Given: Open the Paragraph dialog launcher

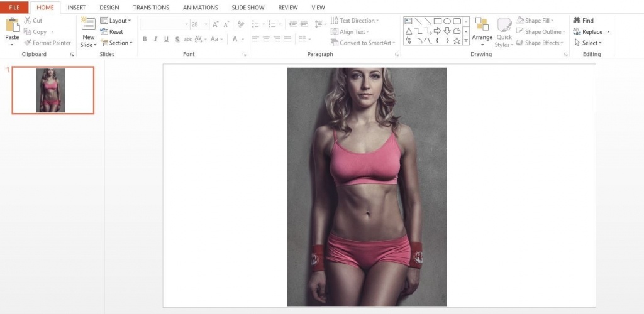Looking at the screenshot, I should click(397, 54).
